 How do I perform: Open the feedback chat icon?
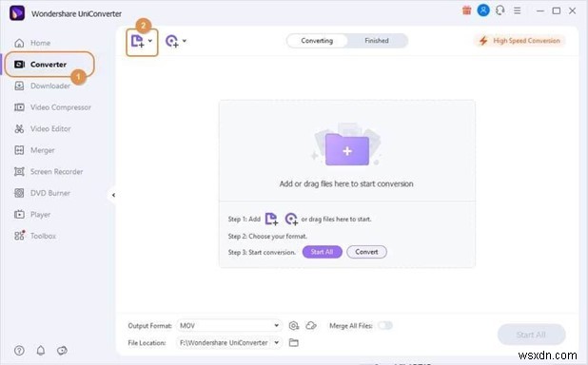(62, 351)
